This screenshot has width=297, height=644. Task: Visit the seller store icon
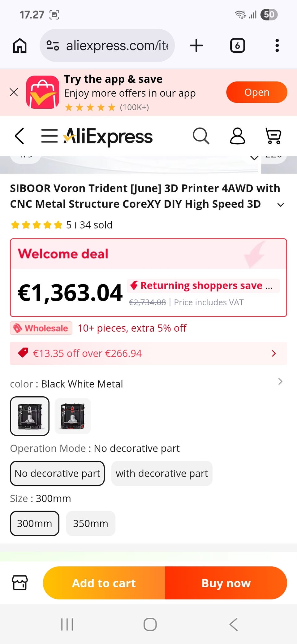pyautogui.click(x=20, y=583)
